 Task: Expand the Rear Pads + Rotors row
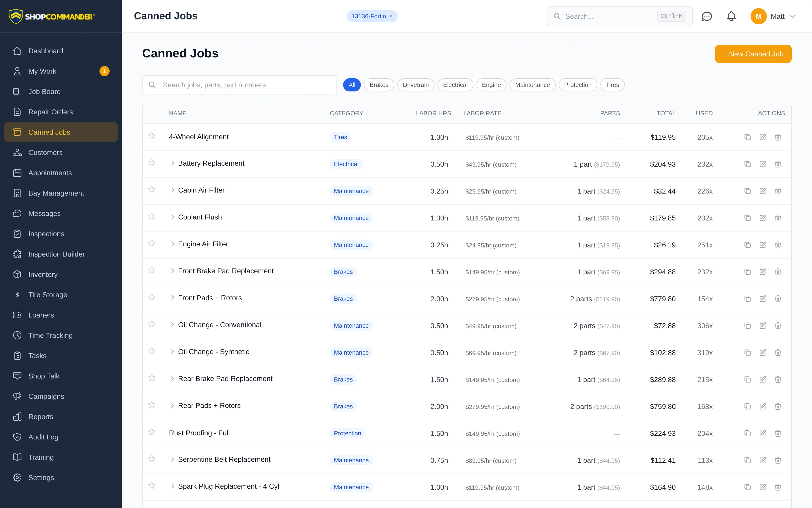[x=172, y=405]
